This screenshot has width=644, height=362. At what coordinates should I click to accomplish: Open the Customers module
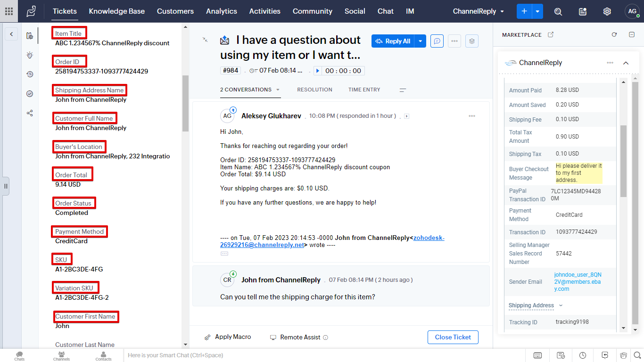pyautogui.click(x=175, y=11)
